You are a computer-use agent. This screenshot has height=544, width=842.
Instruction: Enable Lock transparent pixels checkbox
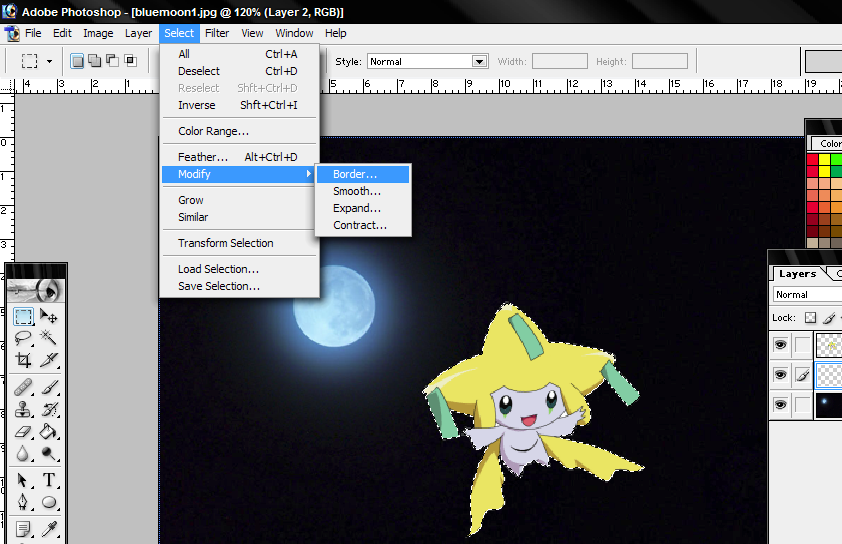[810, 317]
